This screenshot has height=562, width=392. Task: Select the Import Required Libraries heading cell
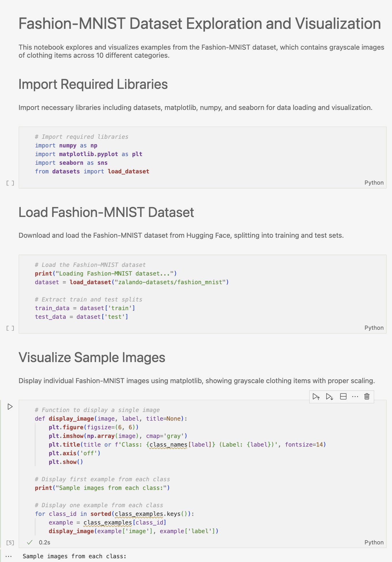coord(93,84)
